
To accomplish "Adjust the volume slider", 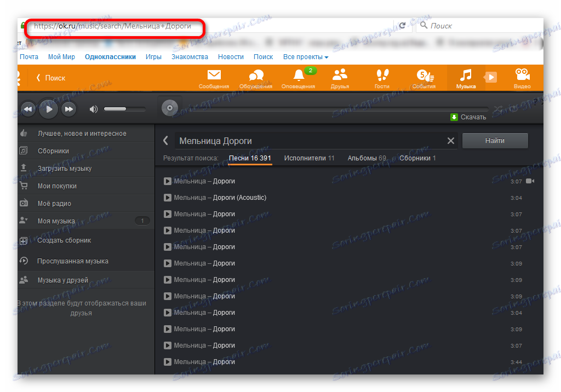I will [x=124, y=109].
